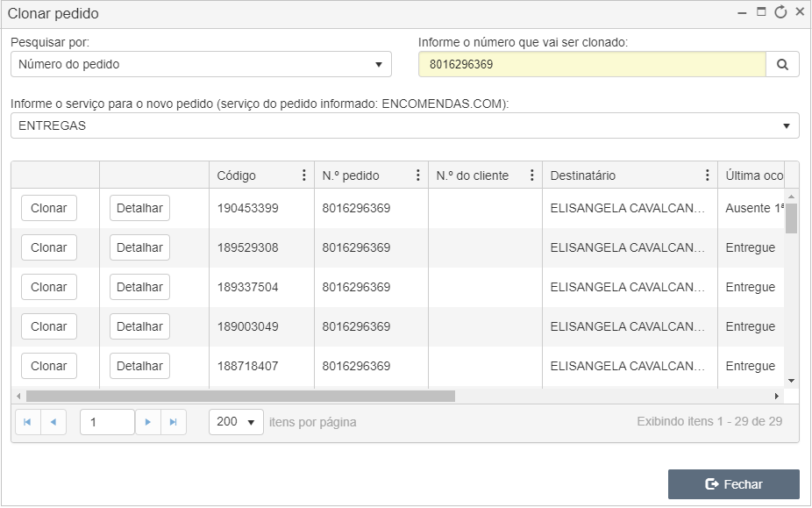Screen dimensions: 812x508
Task: Open N.º do cliente column menu
Action: tap(532, 175)
